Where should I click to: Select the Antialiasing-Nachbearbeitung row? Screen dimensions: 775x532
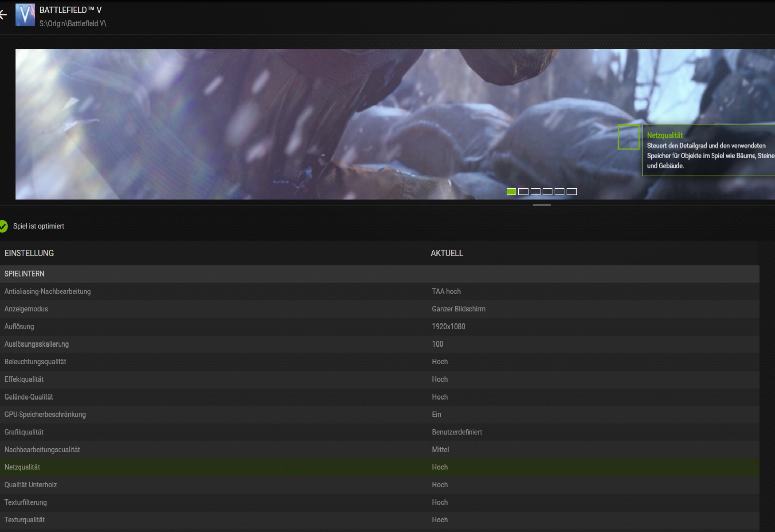pyautogui.click(x=380, y=291)
